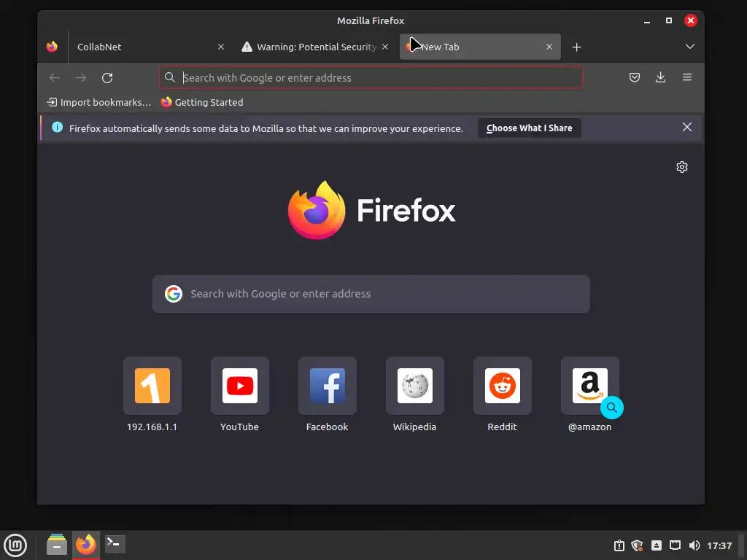Click the 17:37 clock in the panel
Screen dimensions: 747x560
(719, 545)
